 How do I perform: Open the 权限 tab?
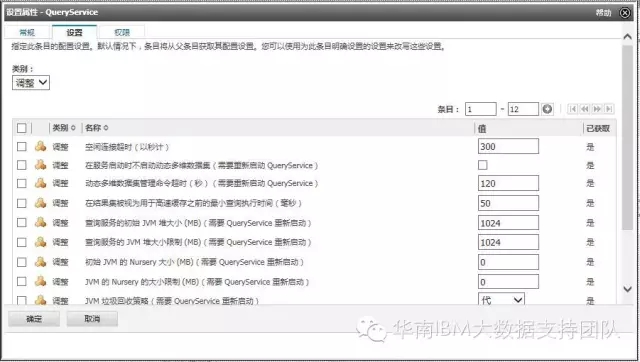[x=122, y=32]
